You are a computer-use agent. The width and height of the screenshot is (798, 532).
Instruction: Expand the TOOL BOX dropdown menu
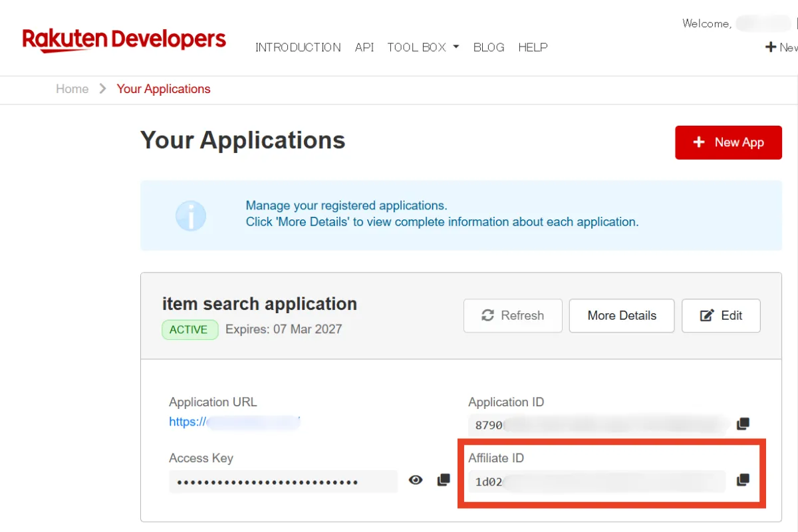coord(423,47)
